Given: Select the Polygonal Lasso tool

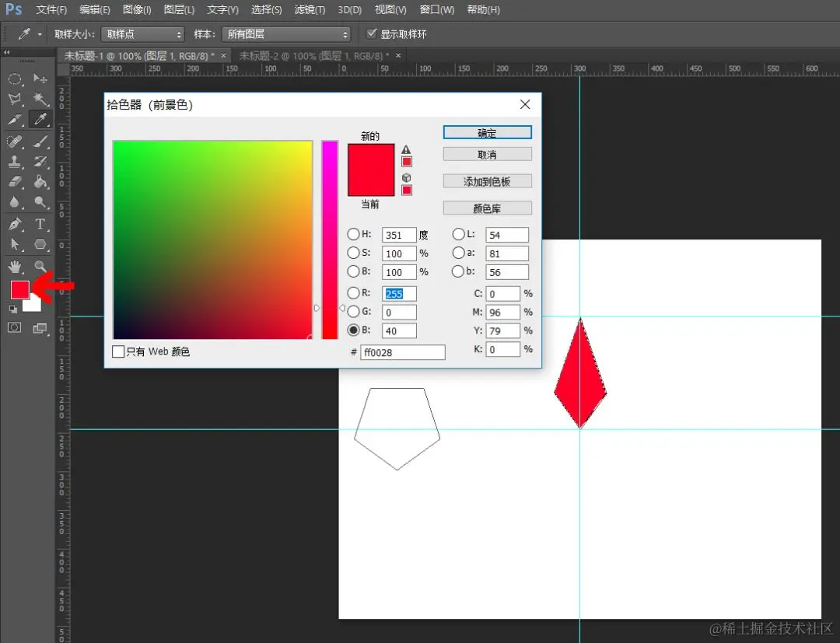Looking at the screenshot, I should tap(15, 99).
